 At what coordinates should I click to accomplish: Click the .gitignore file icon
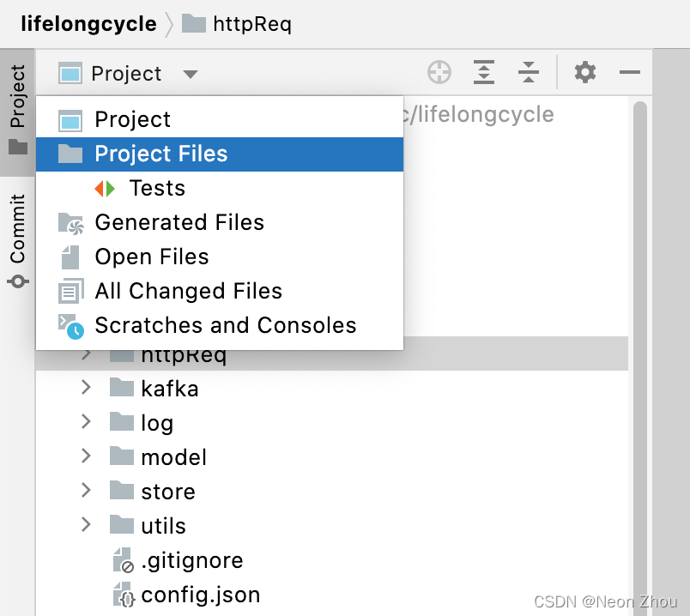click(x=123, y=560)
